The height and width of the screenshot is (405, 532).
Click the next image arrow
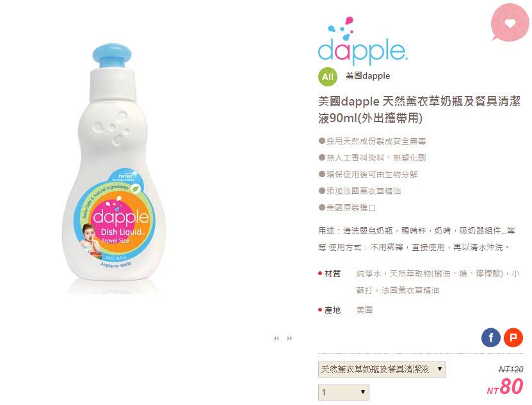tap(289, 338)
